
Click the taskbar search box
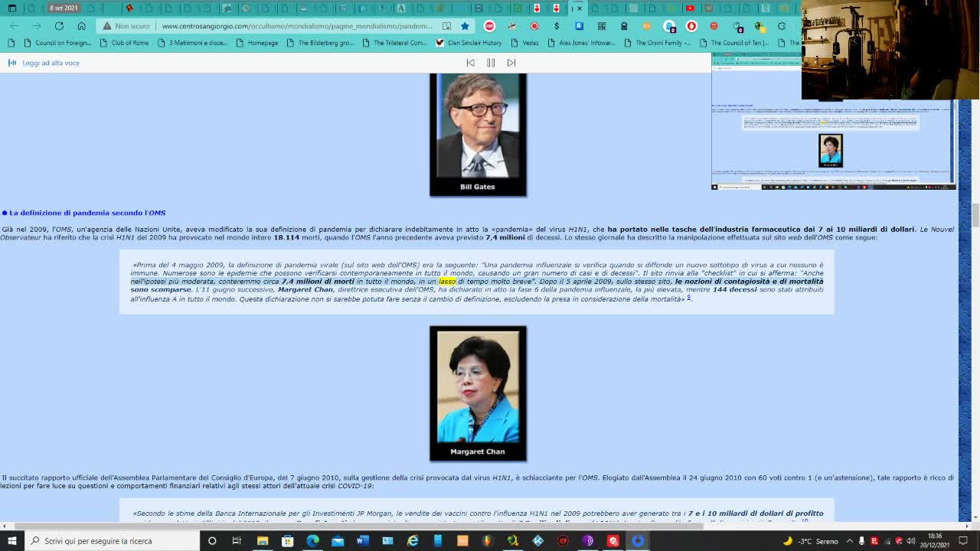tap(112, 541)
